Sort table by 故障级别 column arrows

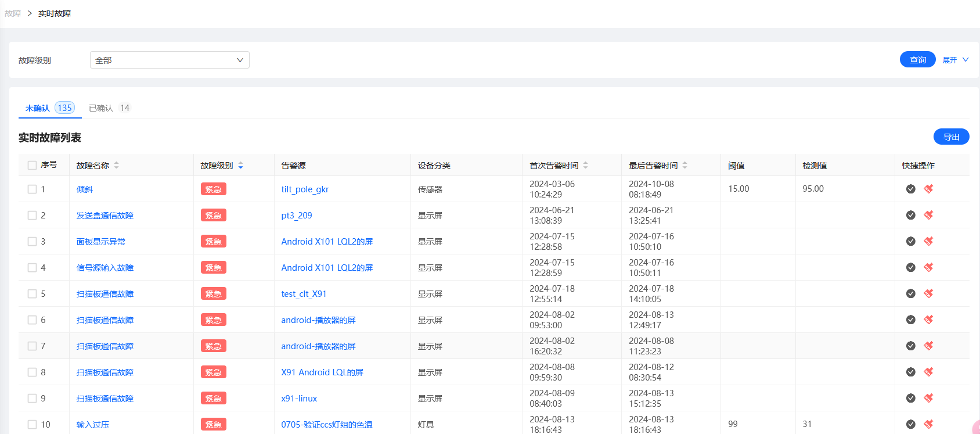pos(240,166)
